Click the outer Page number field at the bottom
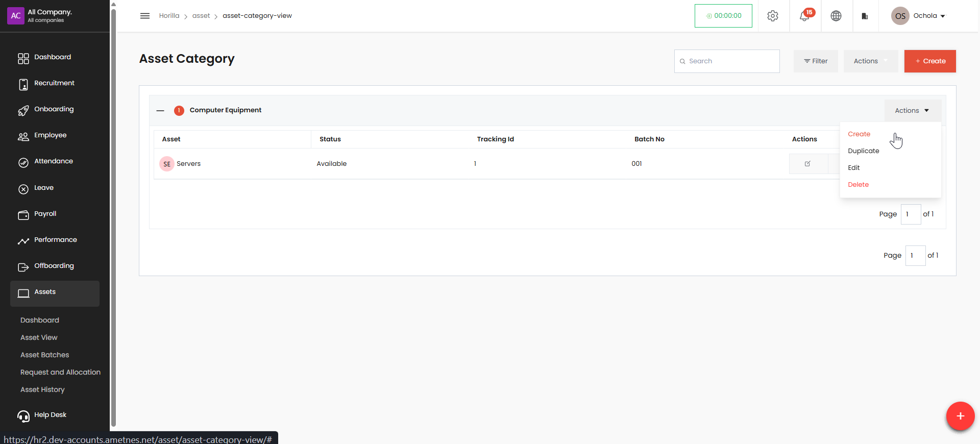This screenshot has height=444, width=980. tap(915, 256)
